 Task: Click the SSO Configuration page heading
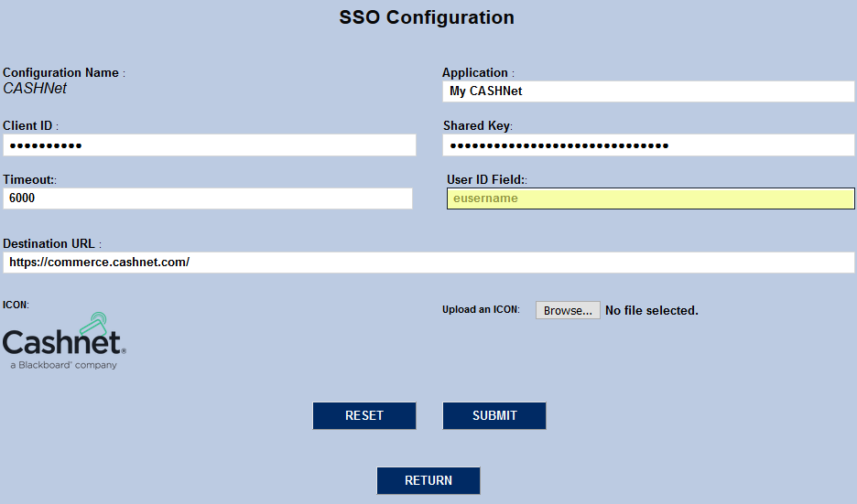pos(427,17)
